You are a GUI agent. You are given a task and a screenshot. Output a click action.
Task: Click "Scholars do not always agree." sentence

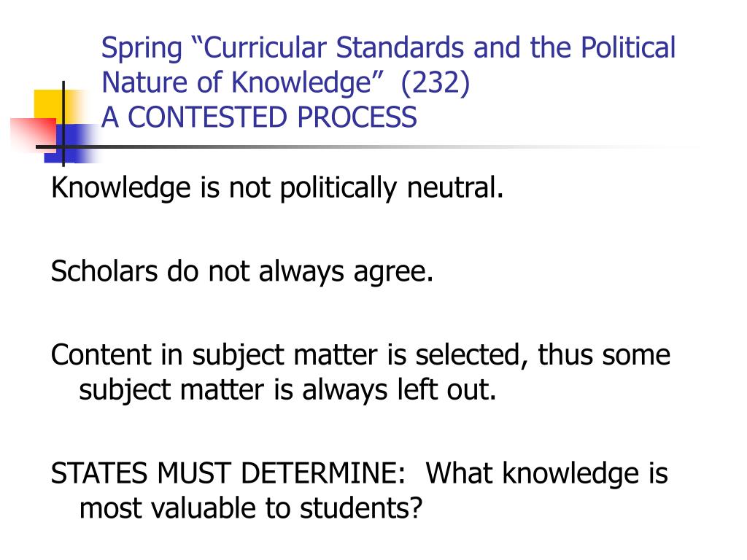pos(242,271)
